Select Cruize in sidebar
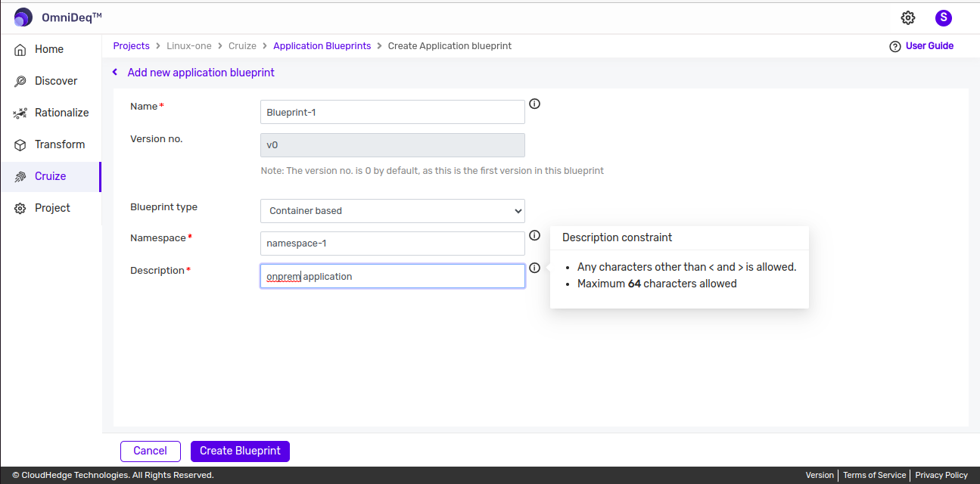 pos(50,176)
